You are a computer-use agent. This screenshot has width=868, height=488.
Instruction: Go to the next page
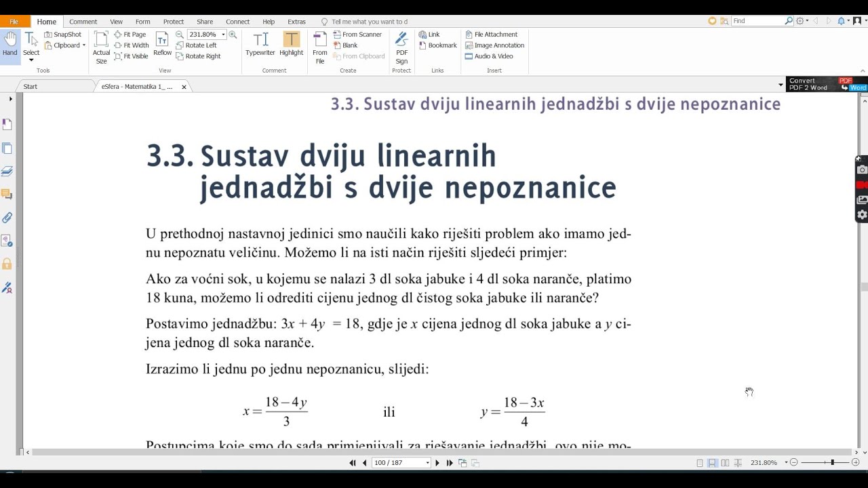point(437,463)
